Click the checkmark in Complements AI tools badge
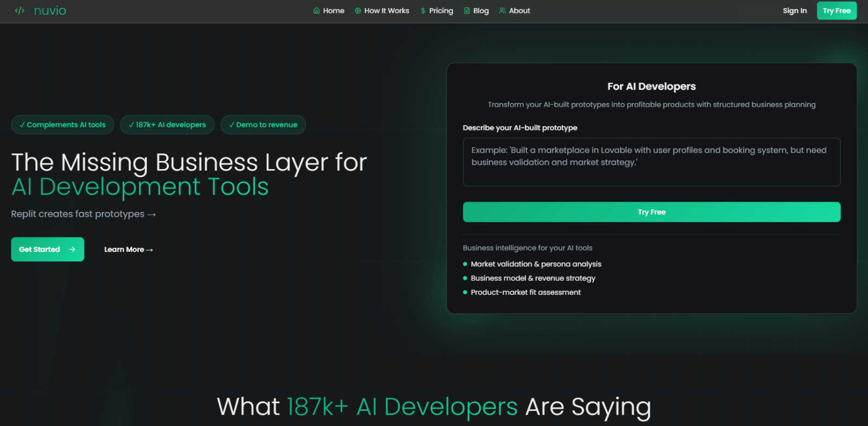868x426 pixels. point(22,125)
